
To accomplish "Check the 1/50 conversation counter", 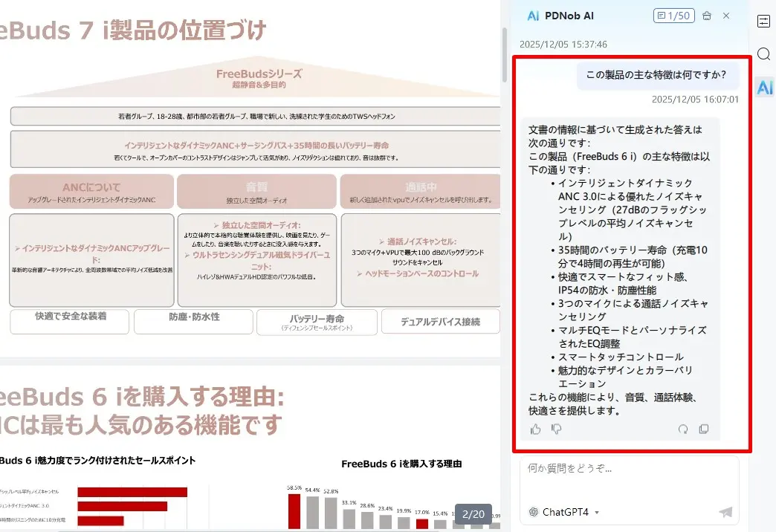I will point(673,16).
